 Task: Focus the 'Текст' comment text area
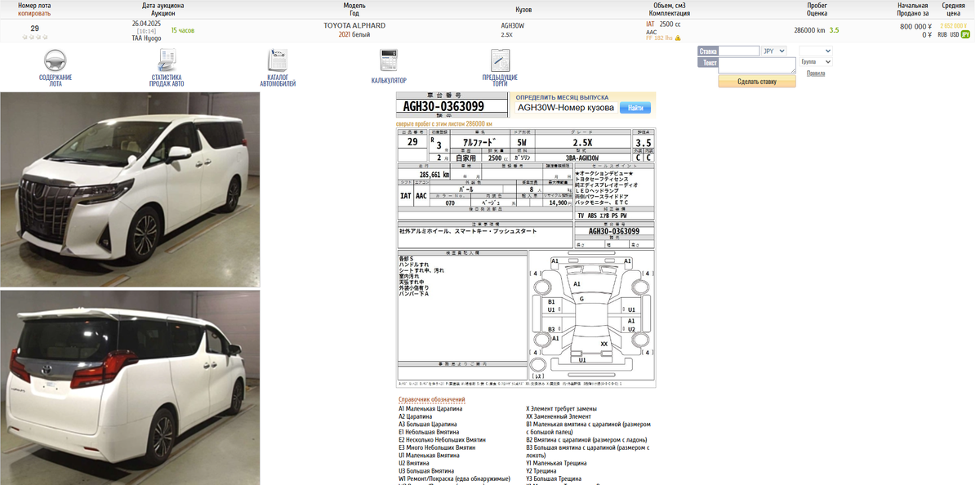[757, 65]
